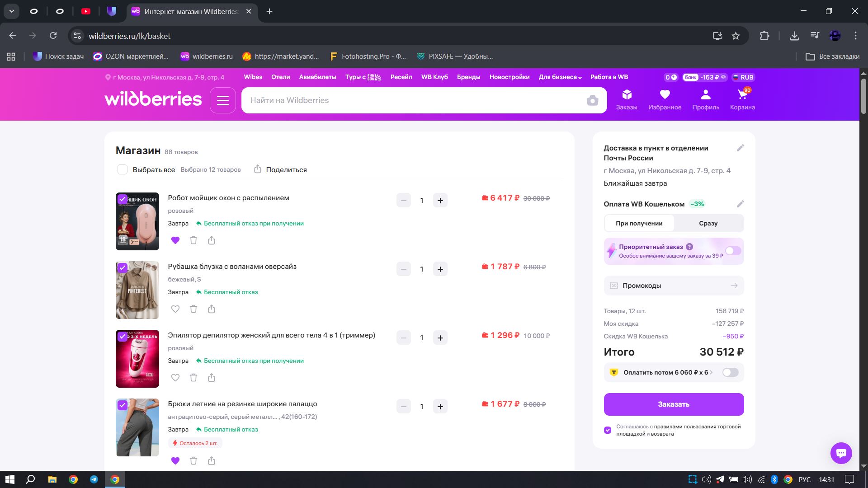The width and height of the screenshot is (868, 488).
Task: Open the chat support bubble
Action: coord(841,453)
